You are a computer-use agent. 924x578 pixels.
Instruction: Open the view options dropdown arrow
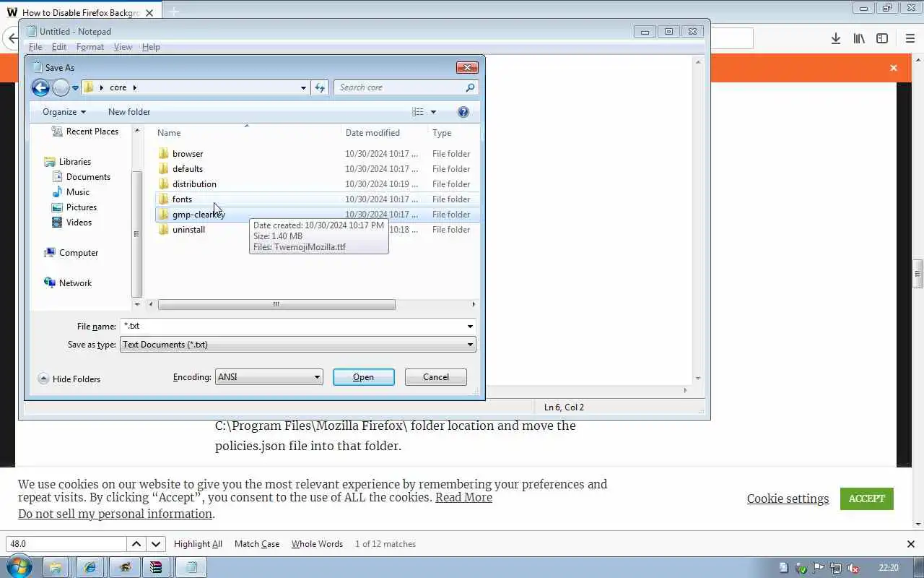tap(433, 112)
